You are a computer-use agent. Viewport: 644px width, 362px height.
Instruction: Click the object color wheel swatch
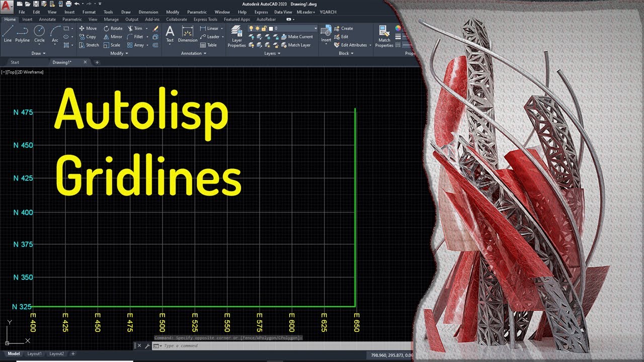(x=398, y=29)
